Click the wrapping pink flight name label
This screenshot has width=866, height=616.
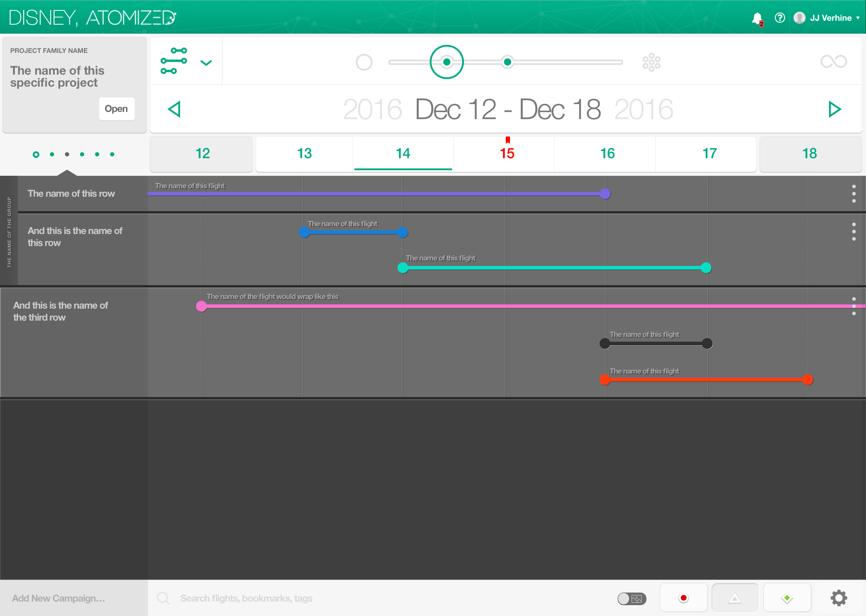(x=273, y=297)
